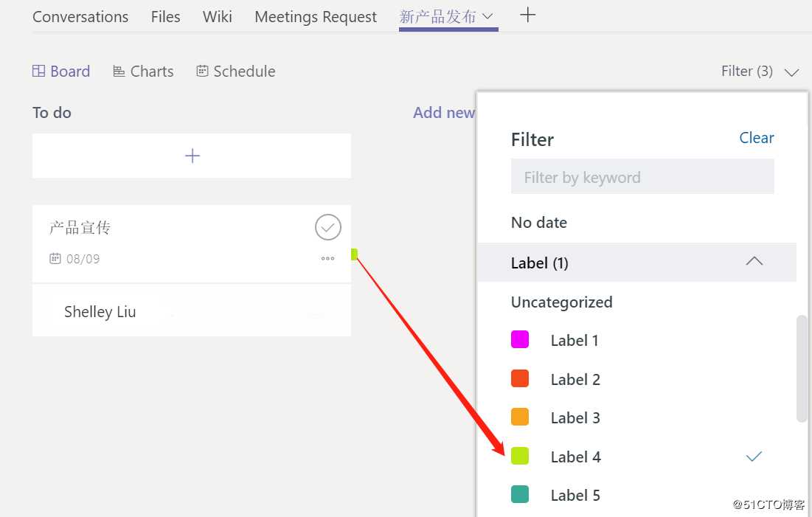The height and width of the screenshot is (517, 812).
Task: Click the To do bucket title
Action: coord(52,112)
